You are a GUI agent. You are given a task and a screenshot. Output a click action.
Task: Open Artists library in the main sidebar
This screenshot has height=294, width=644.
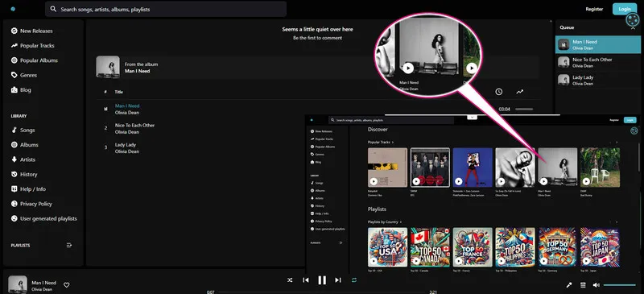pos(23,159)
